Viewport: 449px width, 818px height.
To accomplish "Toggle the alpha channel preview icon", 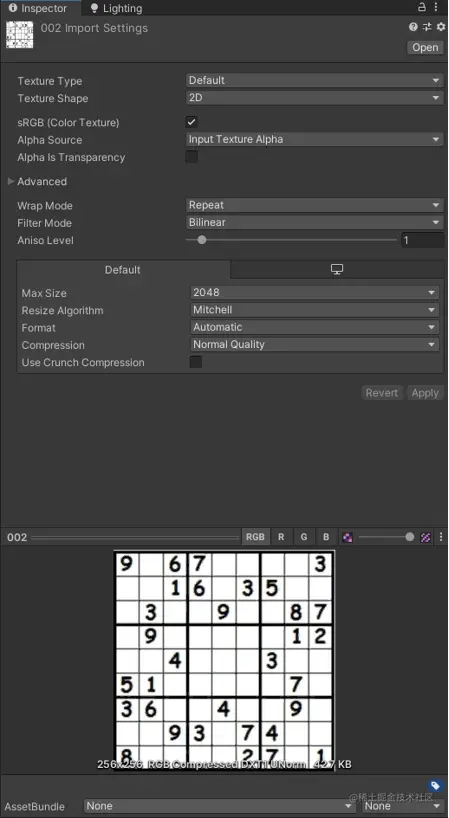I will click(347, 537).
